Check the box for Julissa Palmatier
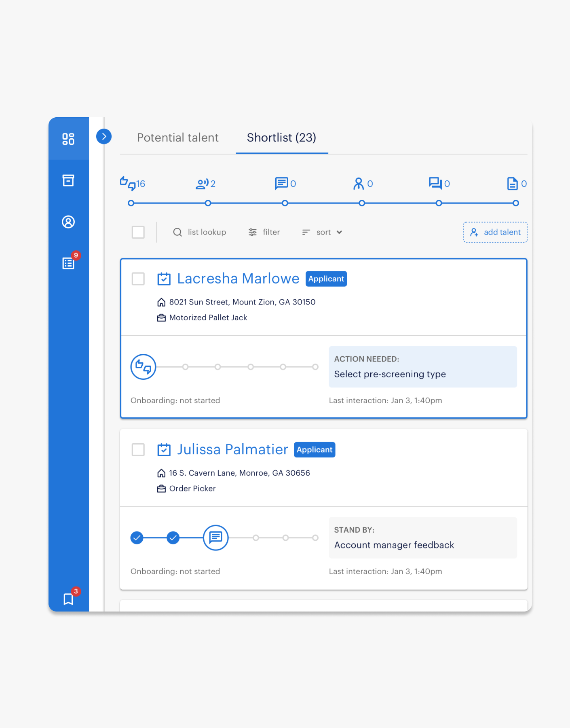Screen dimensions: 570x728 pos(138,450)
